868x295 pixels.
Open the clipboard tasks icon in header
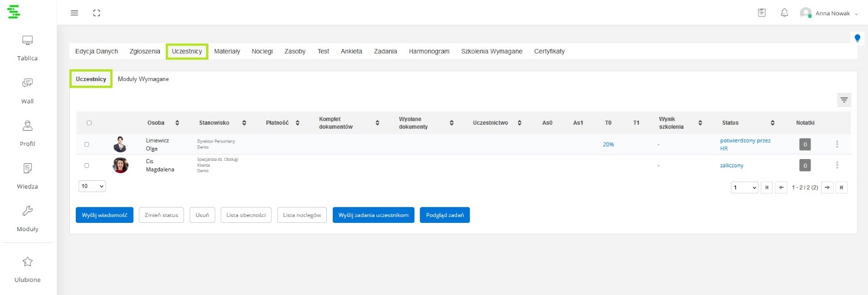(x=762, y=12)
